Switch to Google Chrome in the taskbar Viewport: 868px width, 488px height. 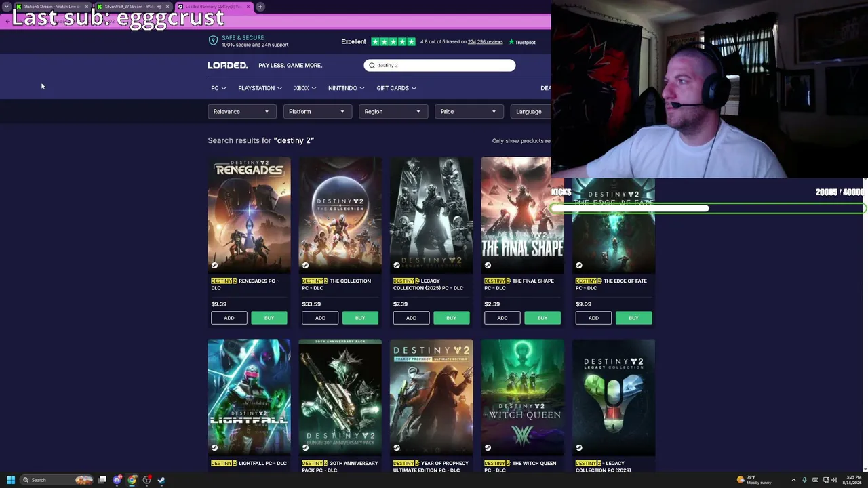132,480
